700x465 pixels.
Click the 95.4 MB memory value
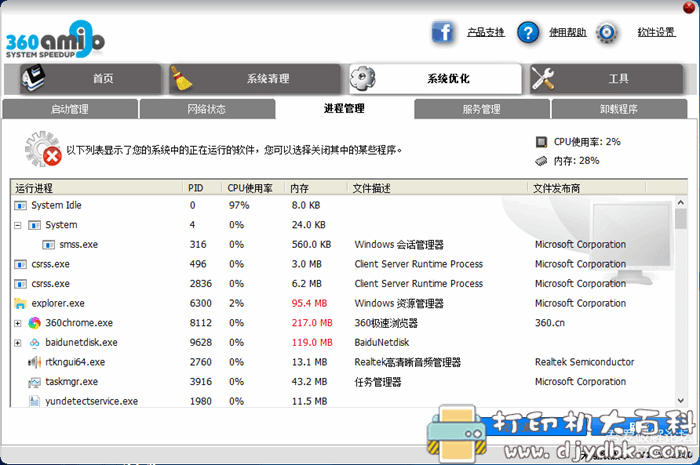click(x=309, y=303)
